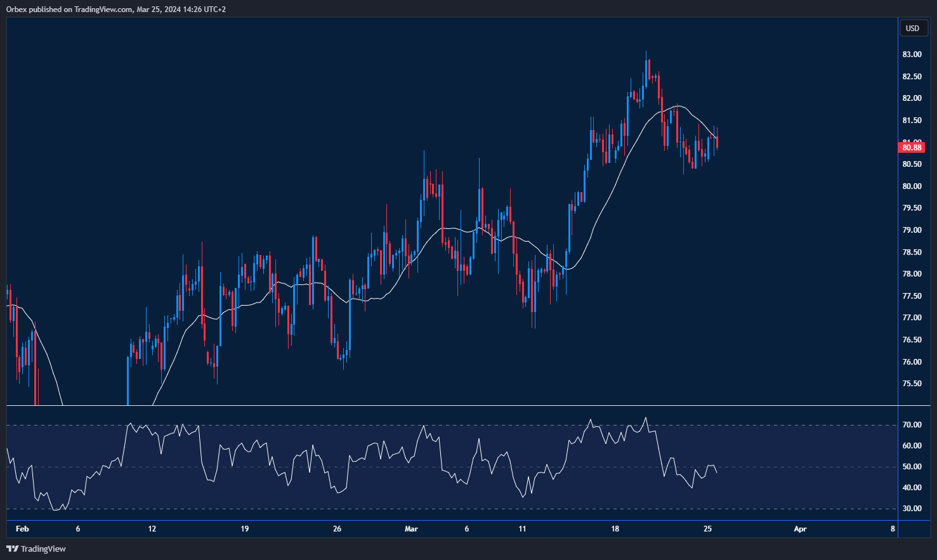This screenshot has height=560, width=937.
Task: Select the 83.00 price axis label
Action: click(x=912, y=55)
